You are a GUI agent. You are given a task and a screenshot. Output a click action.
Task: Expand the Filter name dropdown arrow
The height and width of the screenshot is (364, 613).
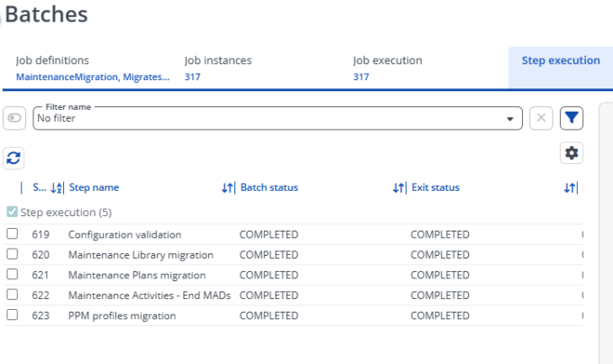[x=510, y=119]
